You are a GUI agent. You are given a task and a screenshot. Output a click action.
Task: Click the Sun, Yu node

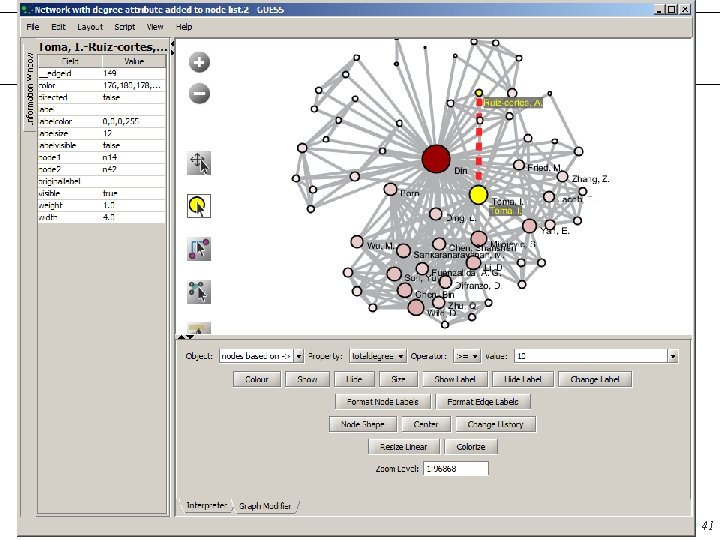tap(394, 274)
